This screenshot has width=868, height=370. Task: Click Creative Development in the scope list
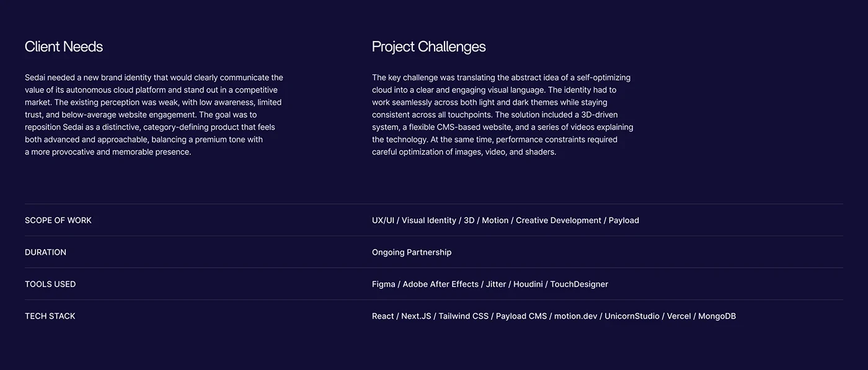click(x=559, y=220)
